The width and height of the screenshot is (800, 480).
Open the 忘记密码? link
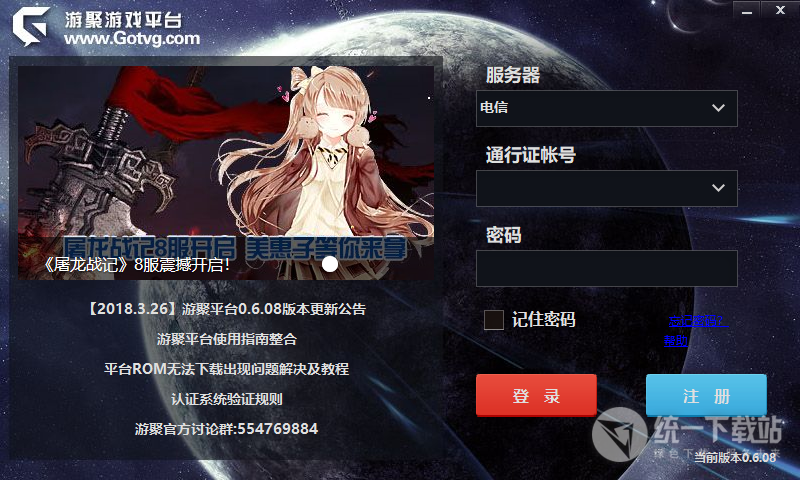(x=698, y=321)
